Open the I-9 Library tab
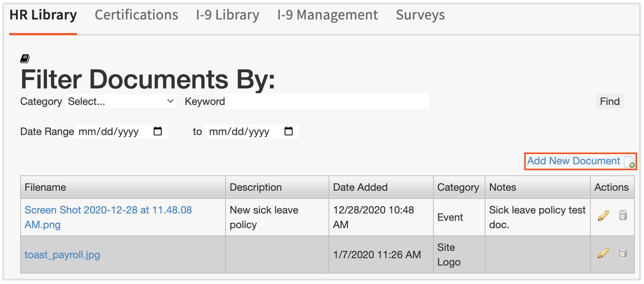Screen dimensions: 644x284 pyautogui.click(x=228, y=15)
